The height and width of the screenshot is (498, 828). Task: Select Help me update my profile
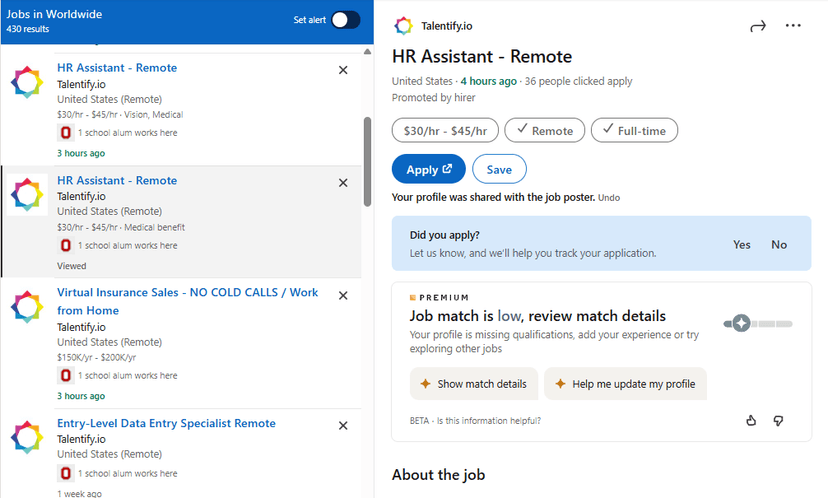(625, 384)
